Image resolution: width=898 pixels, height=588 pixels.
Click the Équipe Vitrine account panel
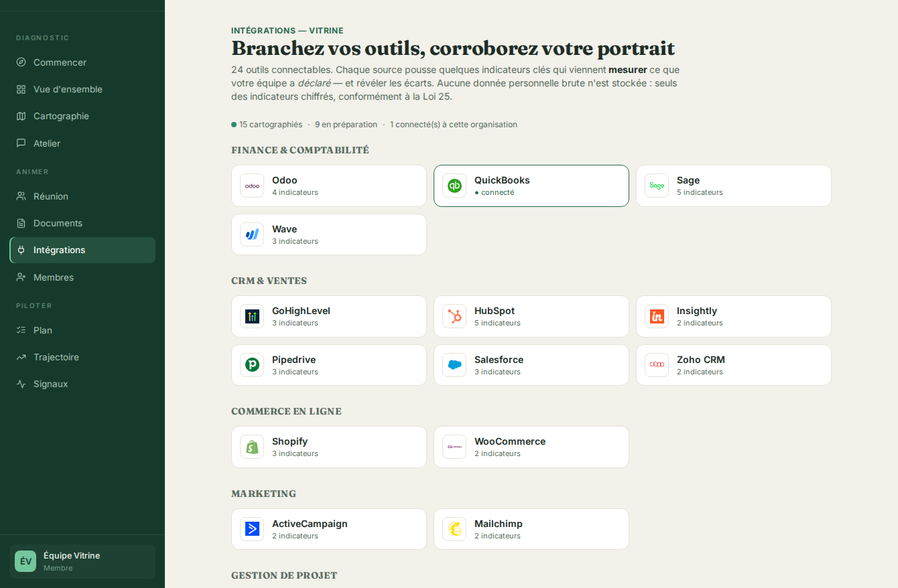[82, 561]
